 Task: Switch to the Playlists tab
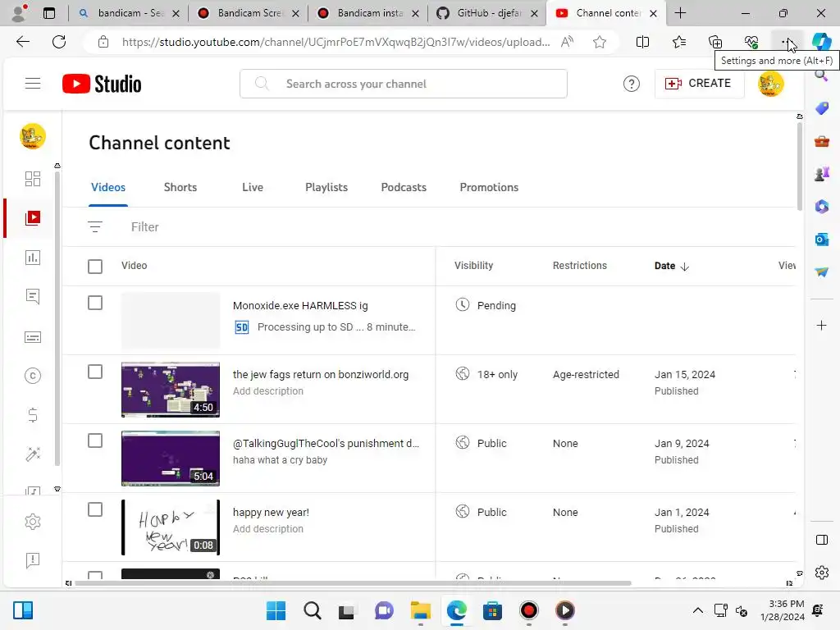click(x=326, y=188)
